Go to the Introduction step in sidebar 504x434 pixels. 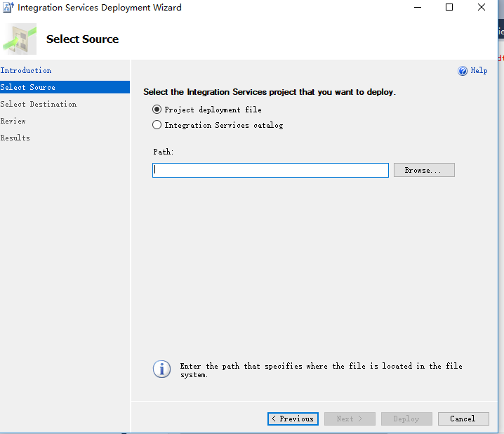26,70
